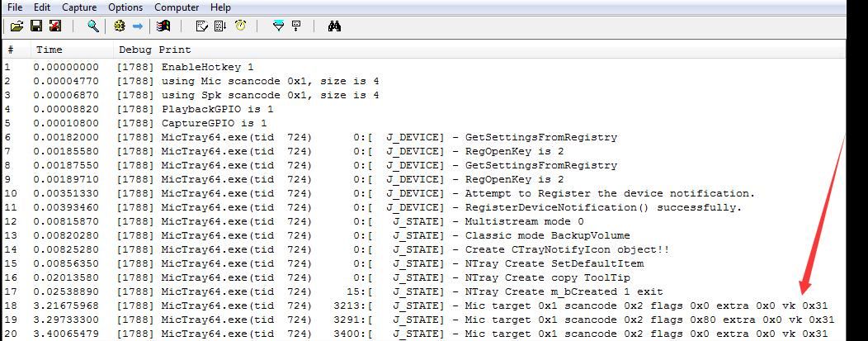Toggle the Auto Scroll icon
This screenshot has height=341, width=868.
tap(220, 26)
